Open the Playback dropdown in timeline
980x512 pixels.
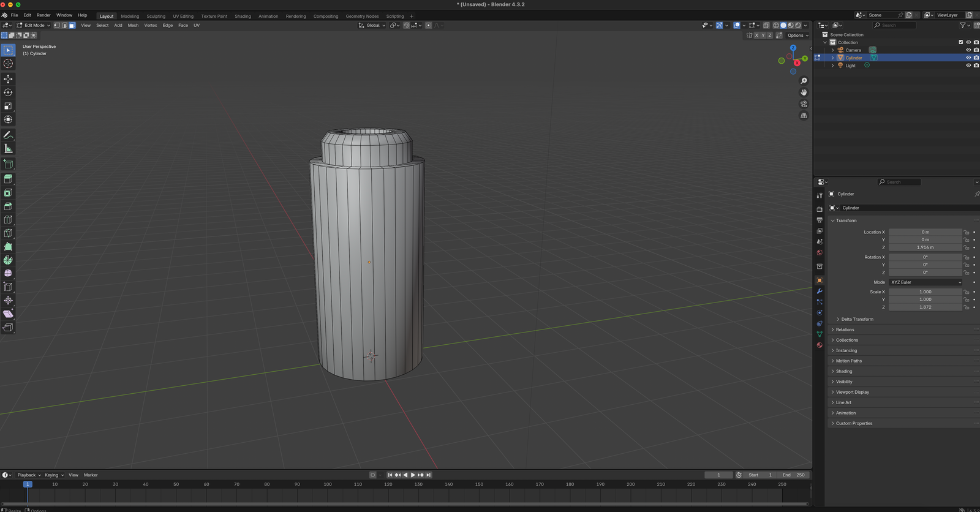click(x=29, y=475)
